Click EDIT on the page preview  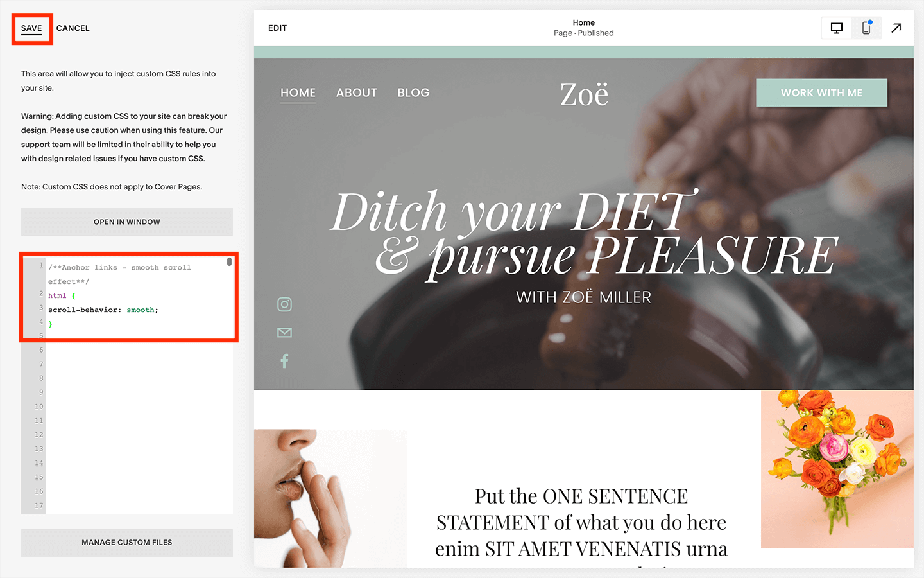click(x=277, y=28)
